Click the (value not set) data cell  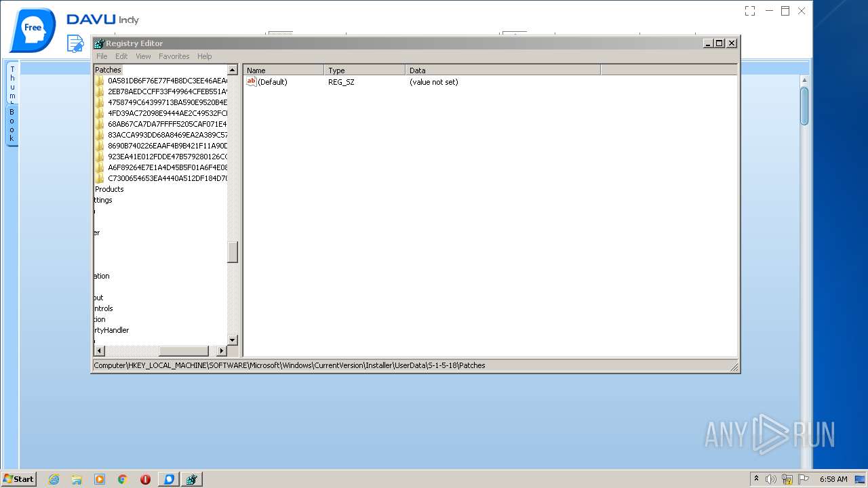pos(434,82)
